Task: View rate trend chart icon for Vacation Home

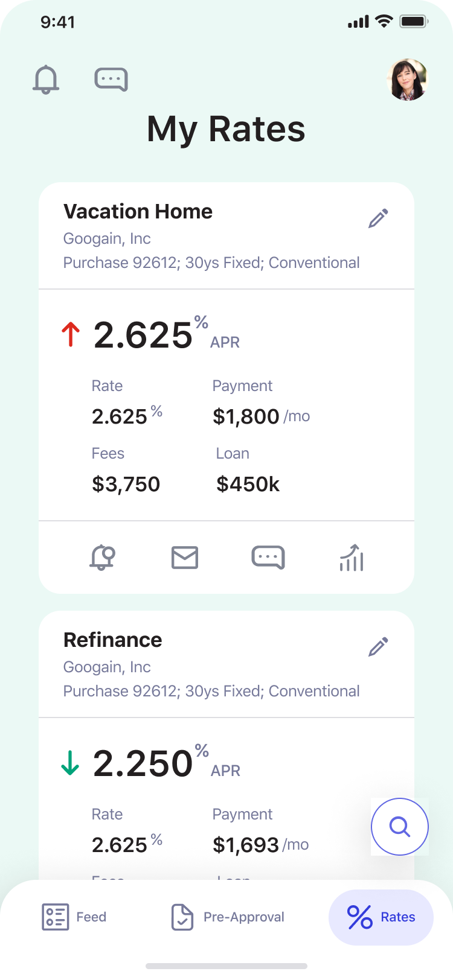Action: (352, 558)
